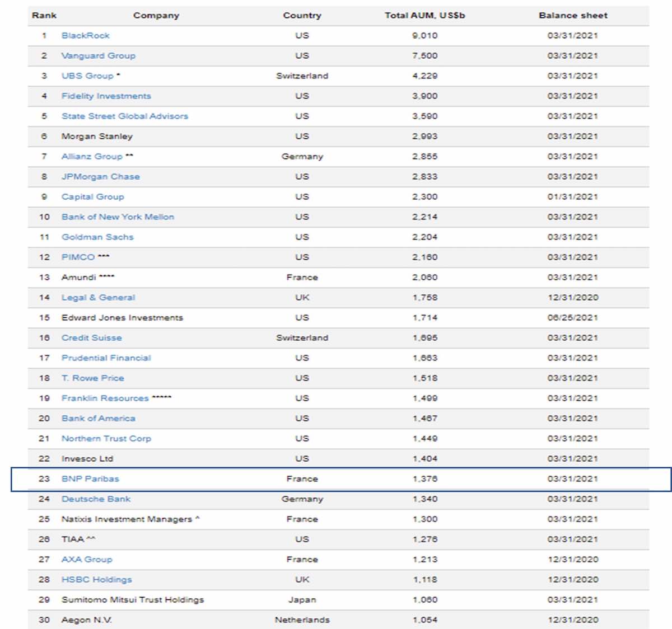Image resolution: width=672 pixels, height=629 pixels.
Task: Click the Northern Trust Corp link
Action: click(x=106, y=438)
